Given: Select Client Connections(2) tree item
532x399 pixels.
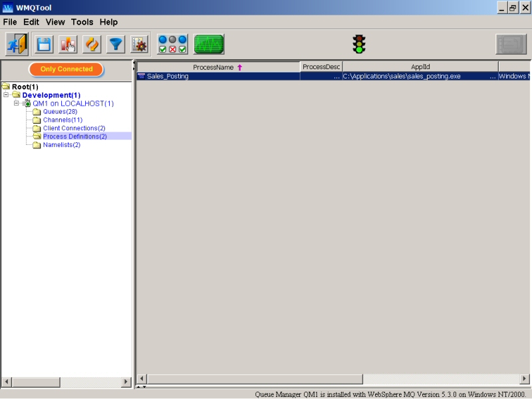Looking at the screenshot, I should tap(74, 128).
